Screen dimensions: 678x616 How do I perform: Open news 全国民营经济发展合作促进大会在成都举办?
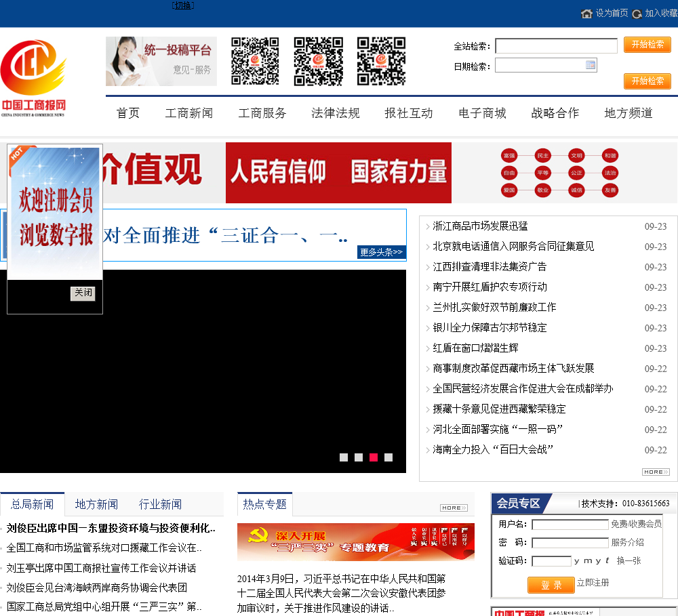pyautogui.click(x=523, y=388)
